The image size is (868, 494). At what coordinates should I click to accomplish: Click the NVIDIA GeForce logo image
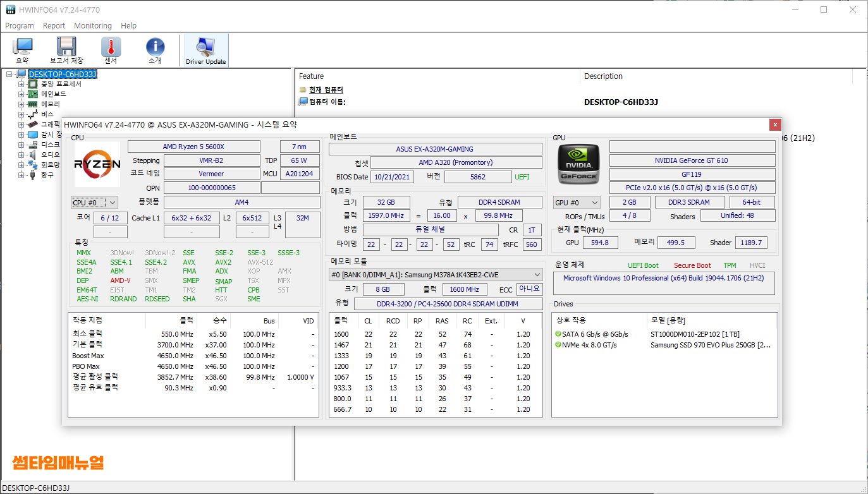pos(580,165)
